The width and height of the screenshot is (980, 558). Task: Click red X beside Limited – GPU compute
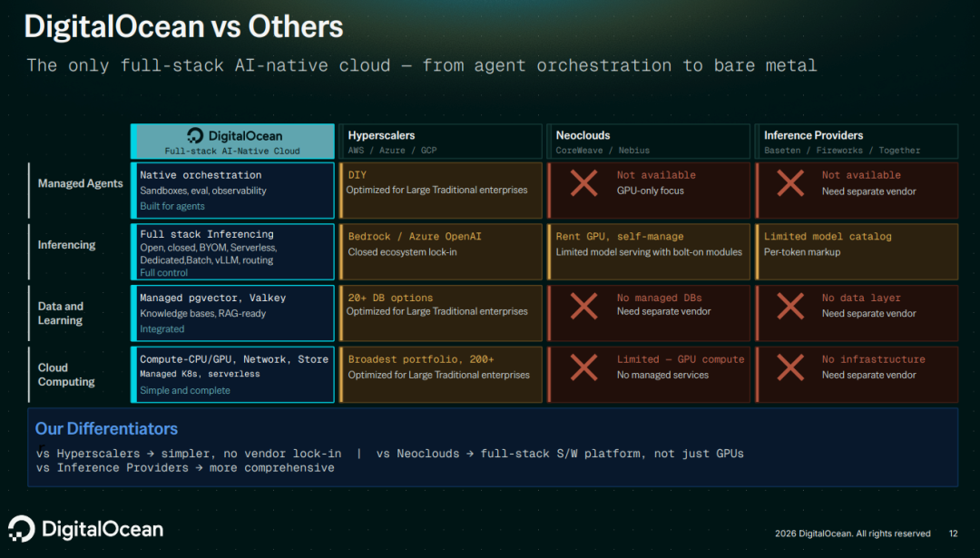583,367
